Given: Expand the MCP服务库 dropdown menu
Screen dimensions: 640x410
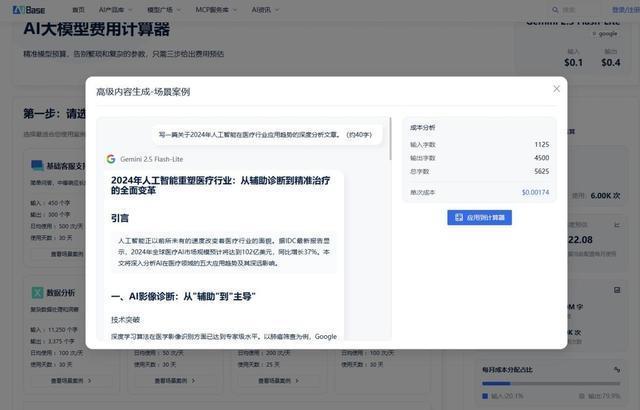Looking at the screenshot, I should coord(216,10).
